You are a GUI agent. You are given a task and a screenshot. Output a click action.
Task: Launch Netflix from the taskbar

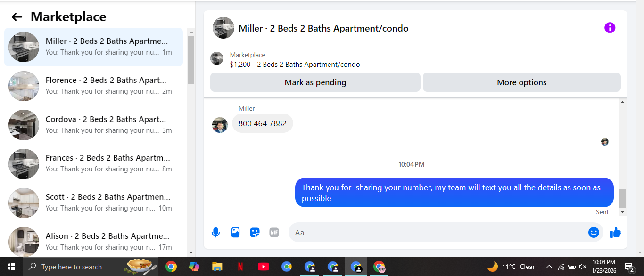[x=240, y=267]
